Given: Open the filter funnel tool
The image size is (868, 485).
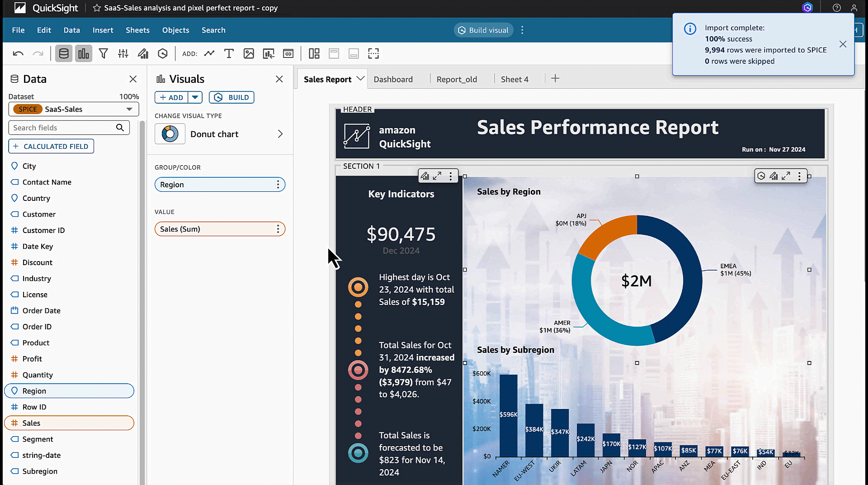Looking at the screenshot, I should (x=104, y=54).
